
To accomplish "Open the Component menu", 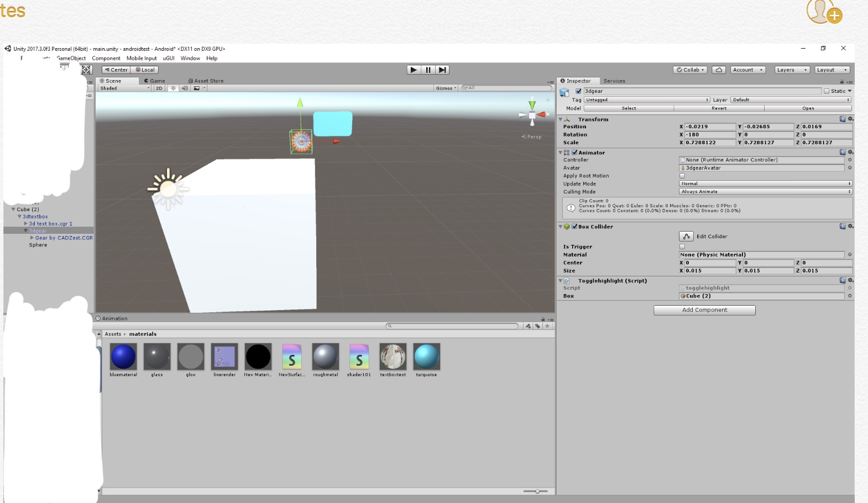I will tap(106, 58).
